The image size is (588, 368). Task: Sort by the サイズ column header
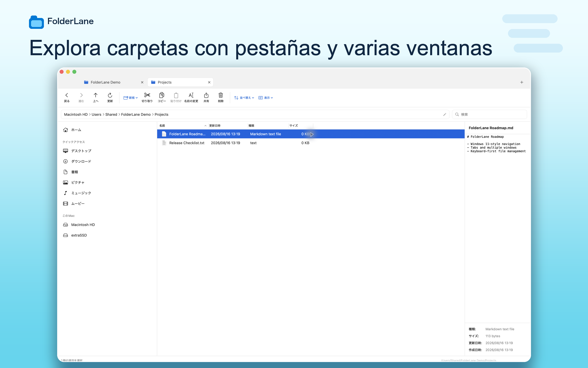301,126
